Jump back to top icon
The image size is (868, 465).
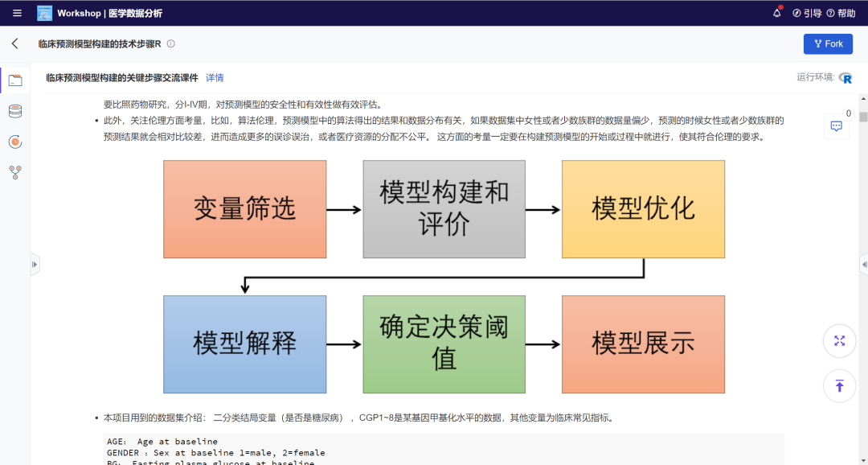(839, 385)
